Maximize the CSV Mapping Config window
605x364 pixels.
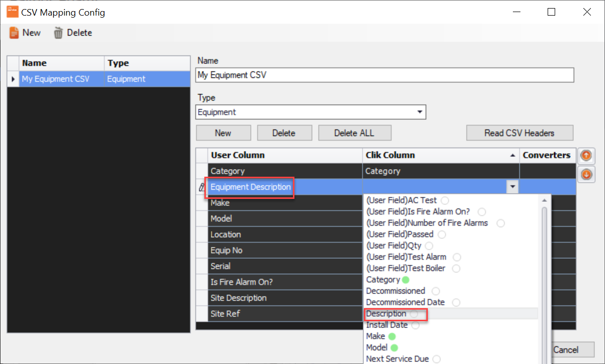coord(552,12)
